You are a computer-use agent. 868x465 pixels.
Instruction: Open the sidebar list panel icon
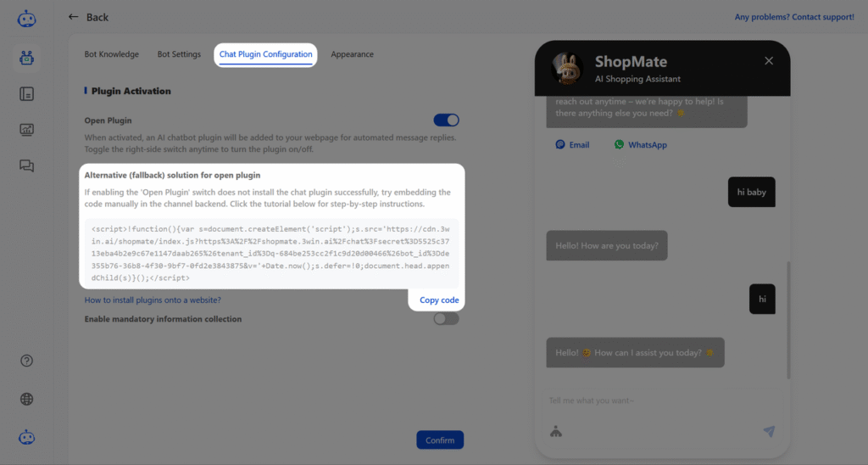tap(26, 93)
